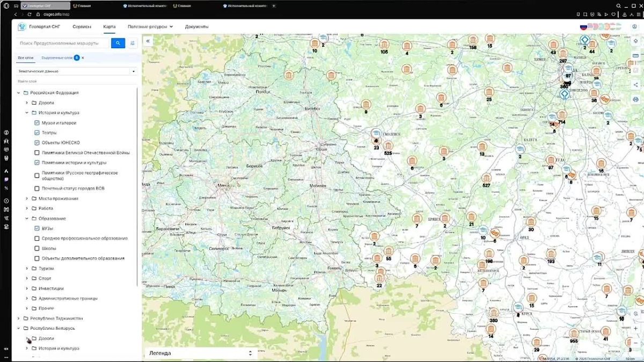Click the museum marker numbered 525 near Smolensk
The width and height of the screenshot is (644, 362).
click(387, 145)
